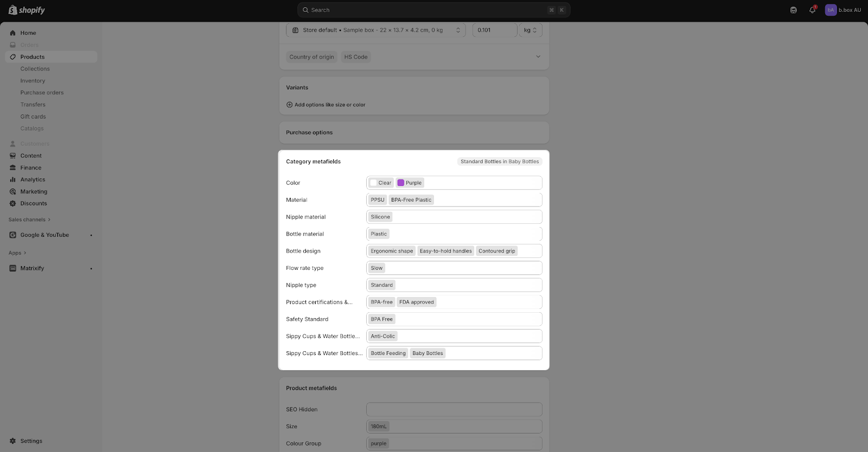Click the Marketing target icon

[13, 192]
